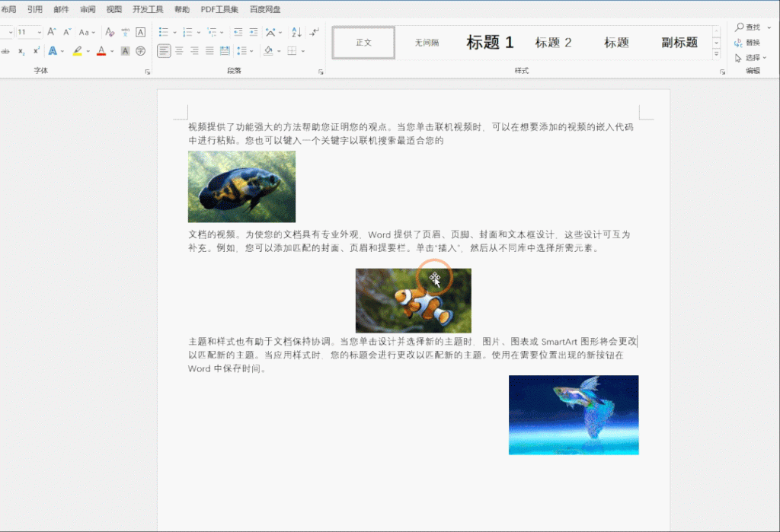This screenshot has height=532, width=780.
Task: Toggle strikethrough formatting
Action: click(x=5, y=51)
